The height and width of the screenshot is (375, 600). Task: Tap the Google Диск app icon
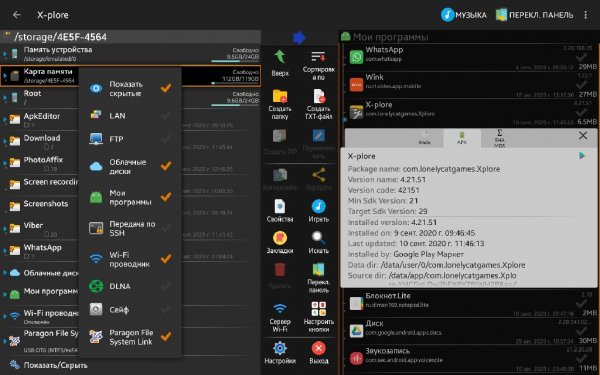(x=356, y=331)
